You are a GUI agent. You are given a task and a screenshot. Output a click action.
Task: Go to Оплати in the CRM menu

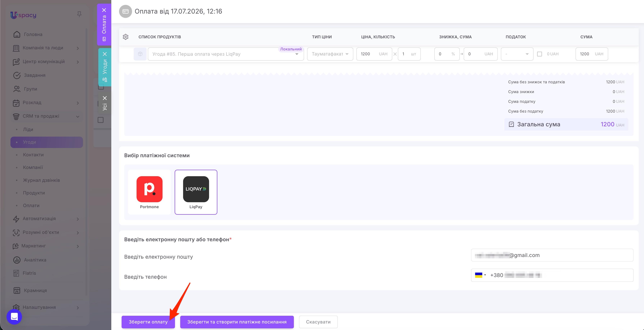click(31, 205)
